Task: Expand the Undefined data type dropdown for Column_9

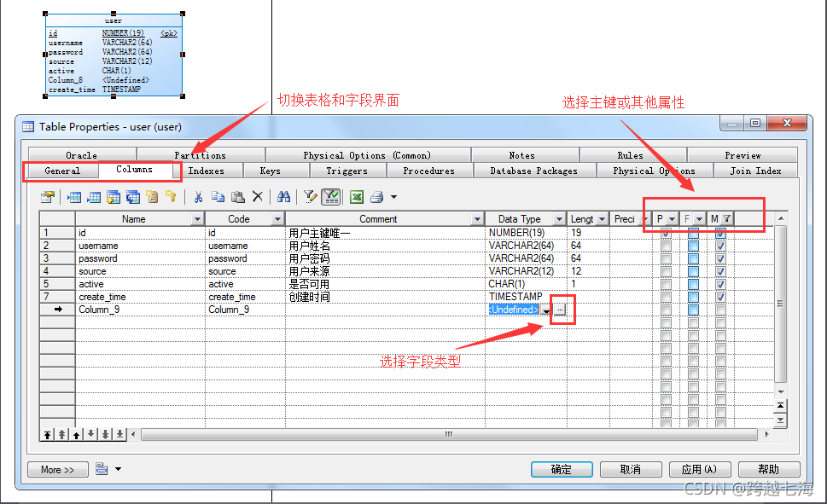Action: [546, 310]
